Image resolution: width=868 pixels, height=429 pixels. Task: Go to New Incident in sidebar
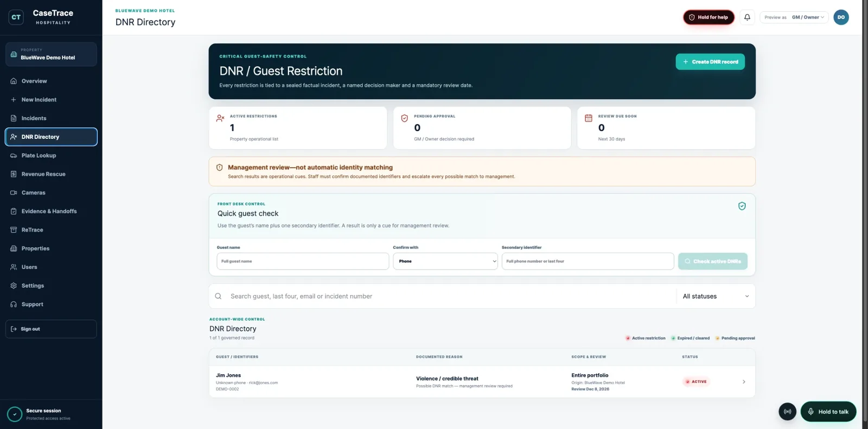[51, 100]
